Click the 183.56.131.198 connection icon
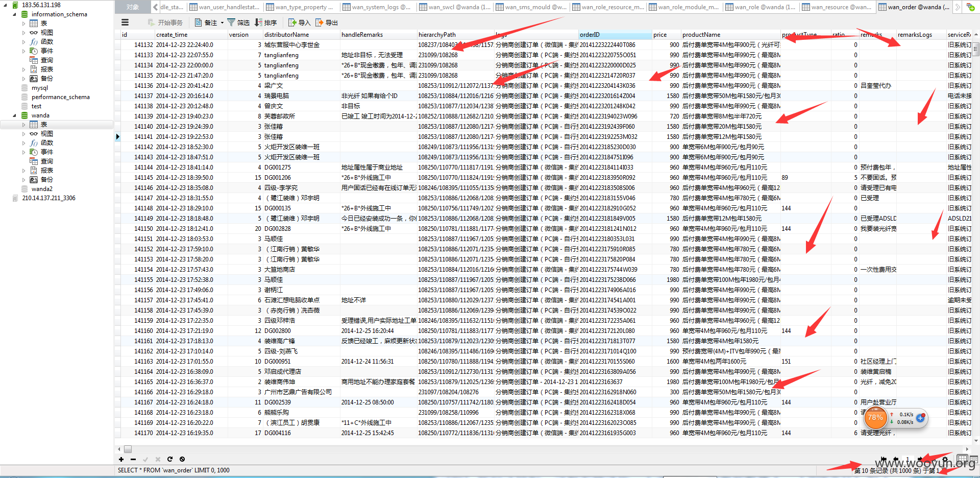The width and height of the screenshot is (980, 478). [15, 5]
